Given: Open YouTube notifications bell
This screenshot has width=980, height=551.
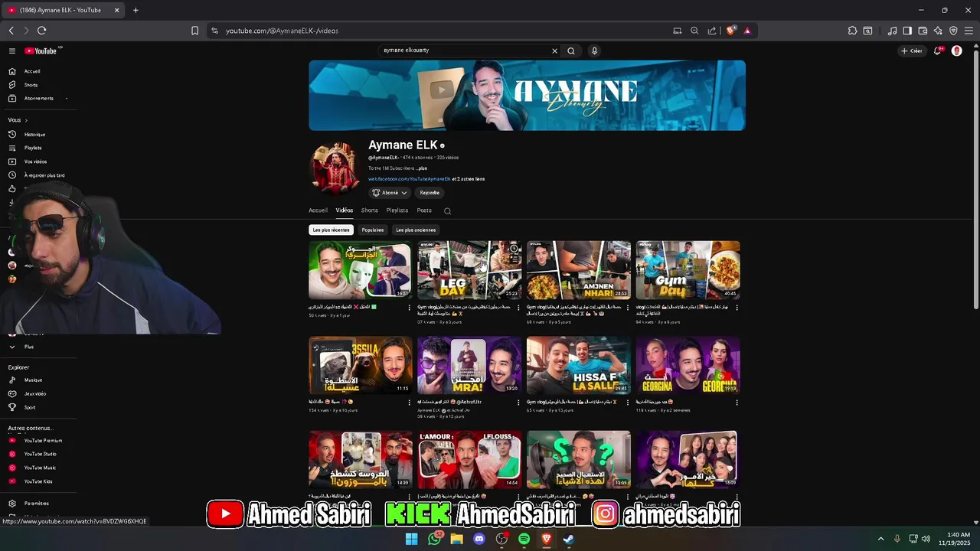Looking at the screenshot, I should [x=937, y=51].
